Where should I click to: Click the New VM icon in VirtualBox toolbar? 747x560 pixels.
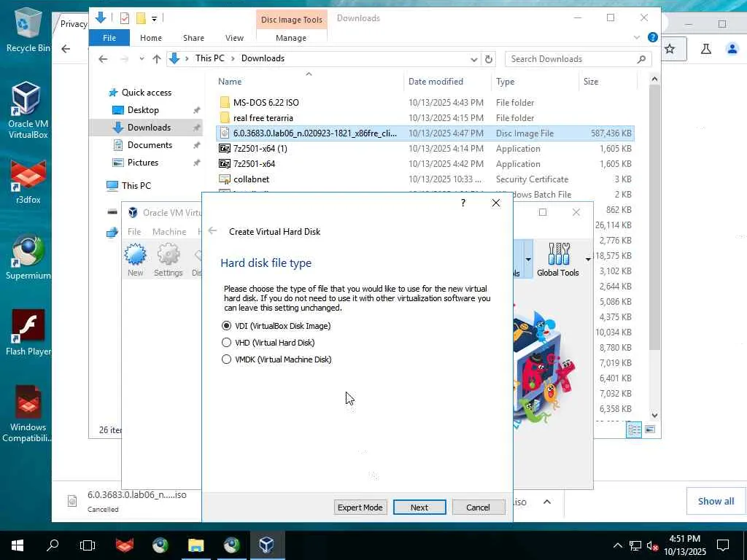135,260
